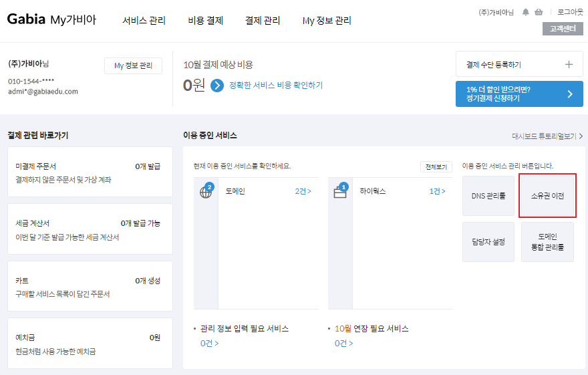This screenshot has width=588, height=375.
Task: Open the 비용 결제 menu
Action: click(206, 21)
